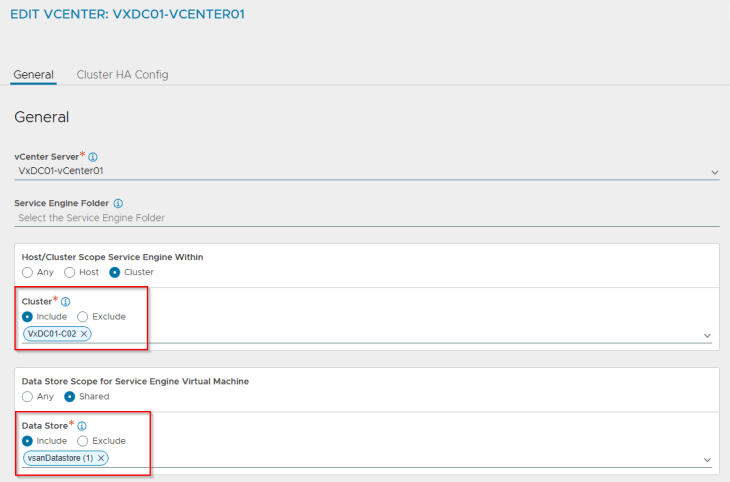This screenshot has height=482, width=730.
Task: Click info icon next to vCenter Server
Action: coord(93,157)
